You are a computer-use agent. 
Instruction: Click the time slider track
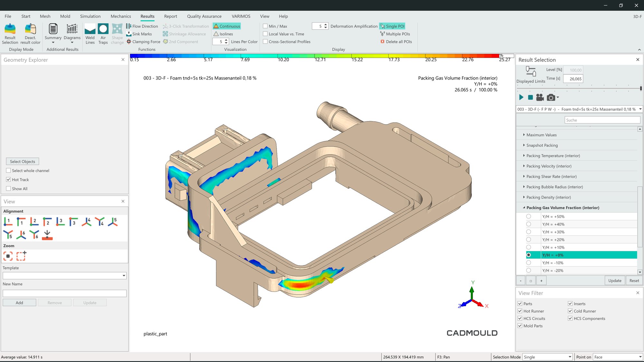[578, 88]
